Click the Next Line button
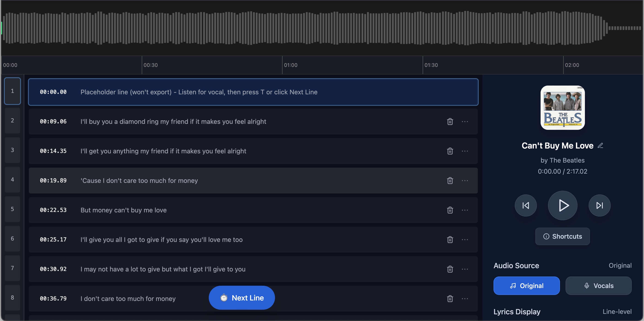644x321 pixels. [x=242, y=297]
